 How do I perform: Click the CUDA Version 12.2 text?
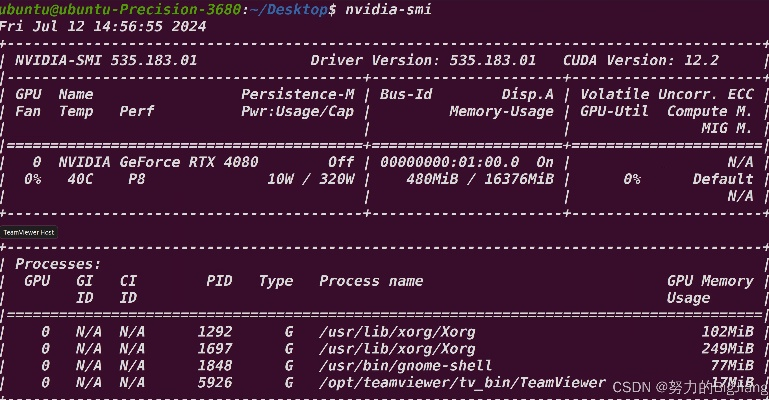point(641,60)
